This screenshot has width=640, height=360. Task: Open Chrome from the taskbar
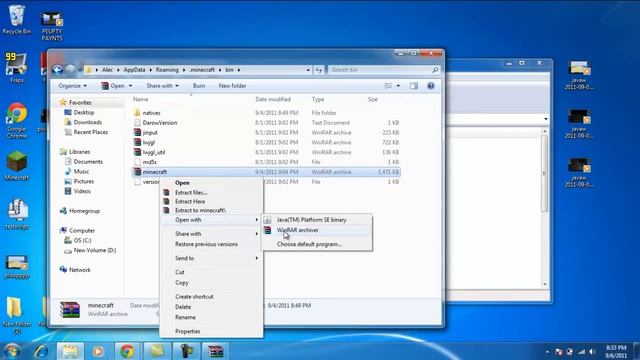[x=127, y=351]
